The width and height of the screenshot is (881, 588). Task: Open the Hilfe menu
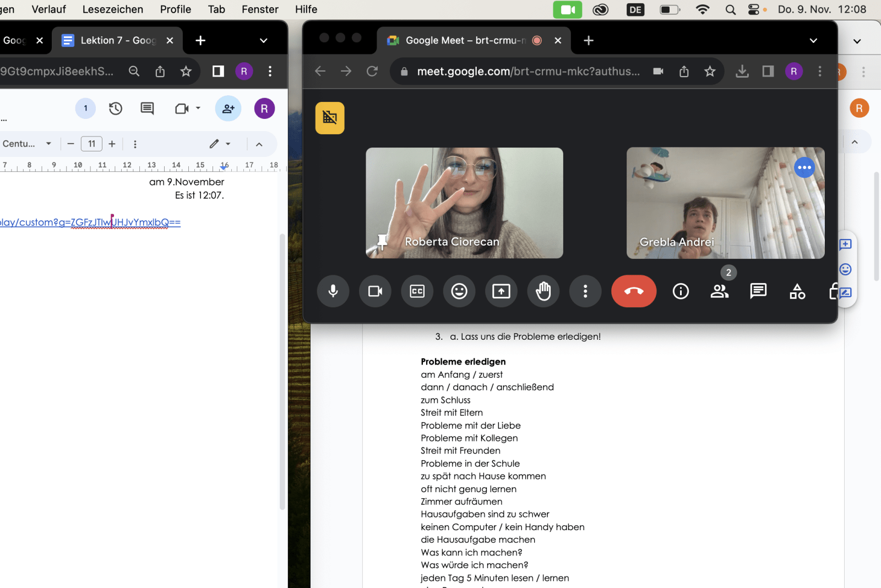tap(306, 9)
